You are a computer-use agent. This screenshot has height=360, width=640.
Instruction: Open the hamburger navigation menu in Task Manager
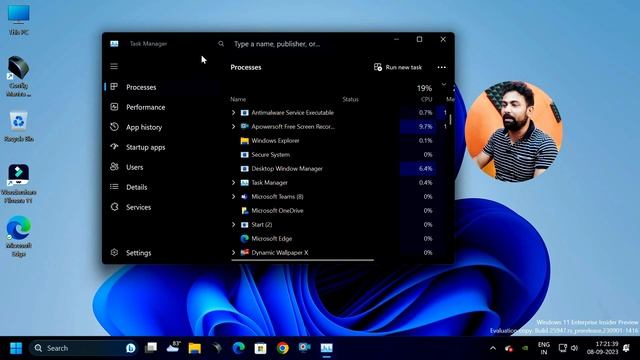click(114, 66)
